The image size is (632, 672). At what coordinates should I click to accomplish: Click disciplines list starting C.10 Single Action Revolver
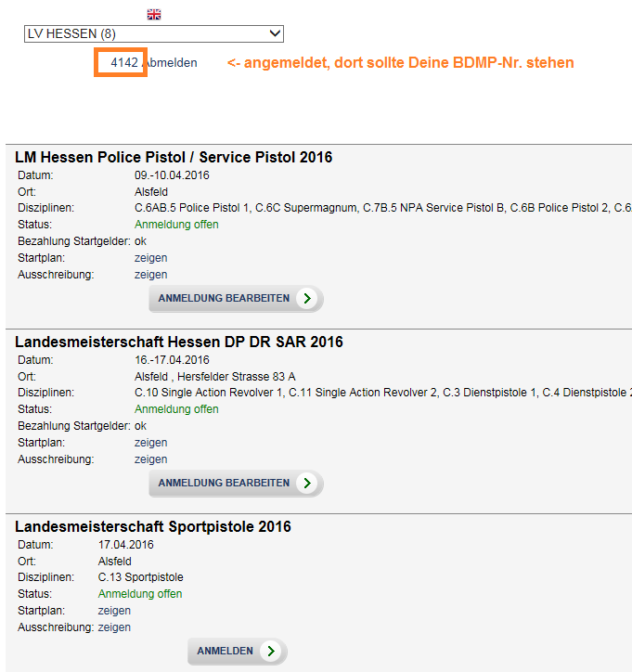click(383, 393)
